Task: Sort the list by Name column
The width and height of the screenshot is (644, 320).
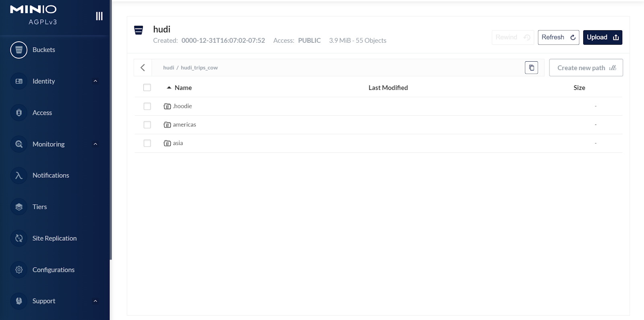Action: click(x=183, y=88)
